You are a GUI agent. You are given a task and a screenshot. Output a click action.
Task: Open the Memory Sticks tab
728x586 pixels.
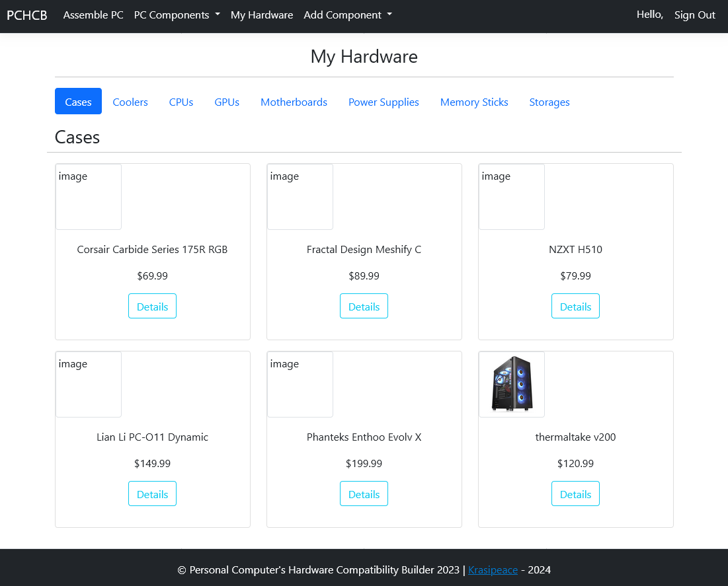[474, 102]
